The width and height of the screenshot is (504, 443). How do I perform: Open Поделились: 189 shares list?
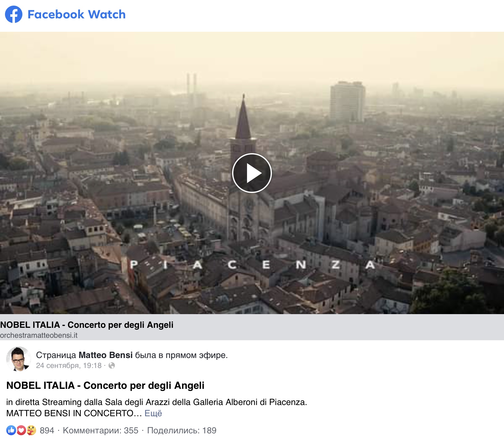[182, 431]
